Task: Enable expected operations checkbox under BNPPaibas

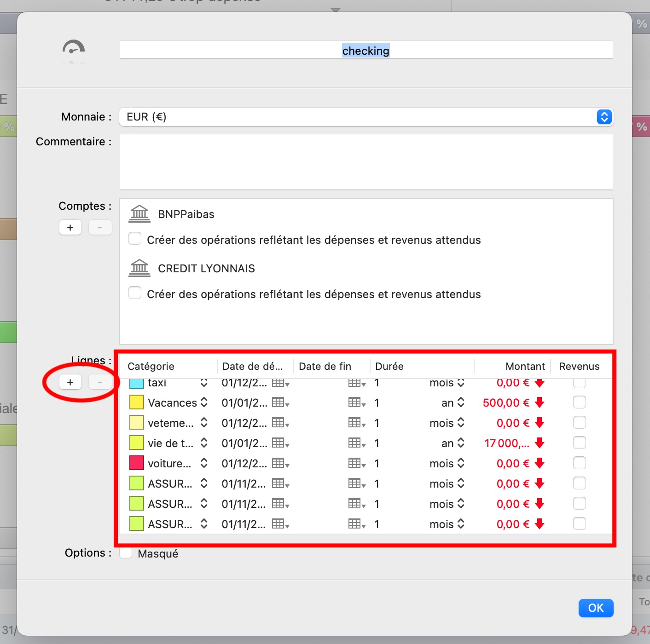Action: (x=135, y=239)
